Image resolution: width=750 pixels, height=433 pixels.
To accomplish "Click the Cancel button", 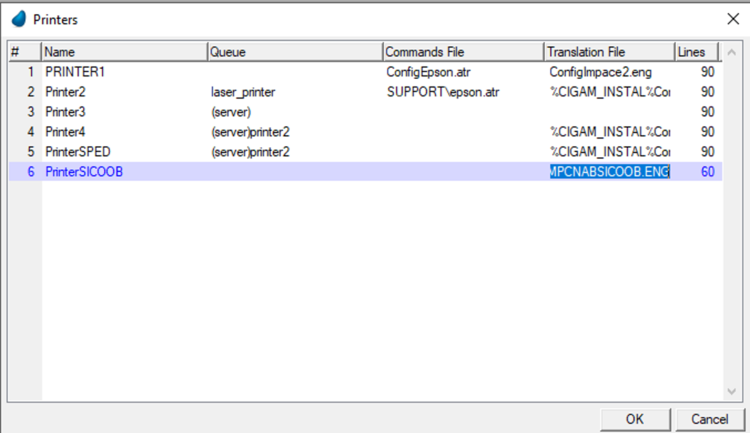I will coord(710,419).
